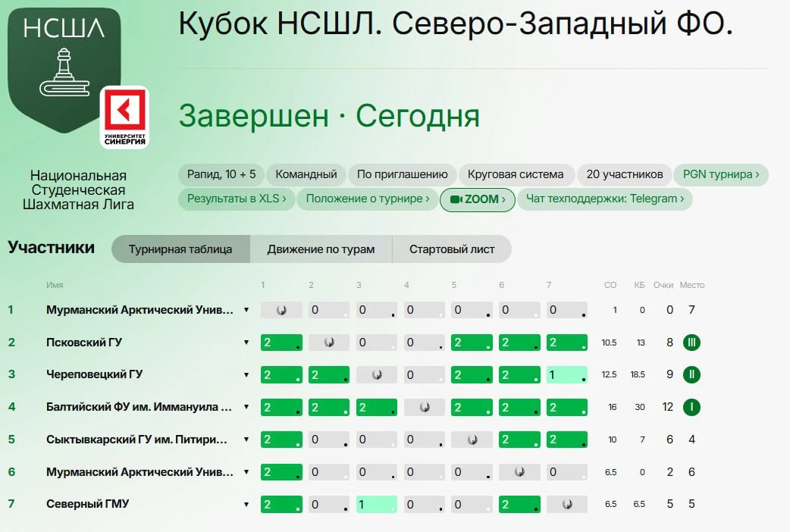This screenshot has width=790, height=532.
Task: Switch to Движение по турам tab
Action: [321, 249]
